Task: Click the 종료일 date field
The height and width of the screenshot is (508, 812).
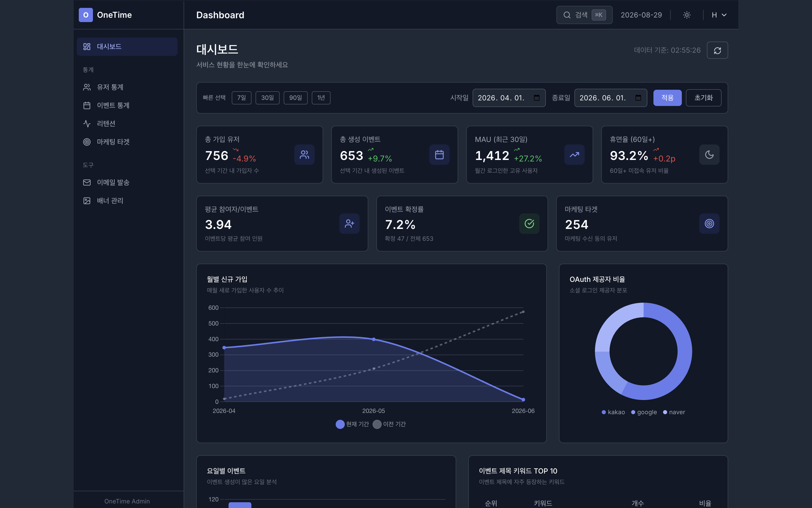Action: coord(611,98)
